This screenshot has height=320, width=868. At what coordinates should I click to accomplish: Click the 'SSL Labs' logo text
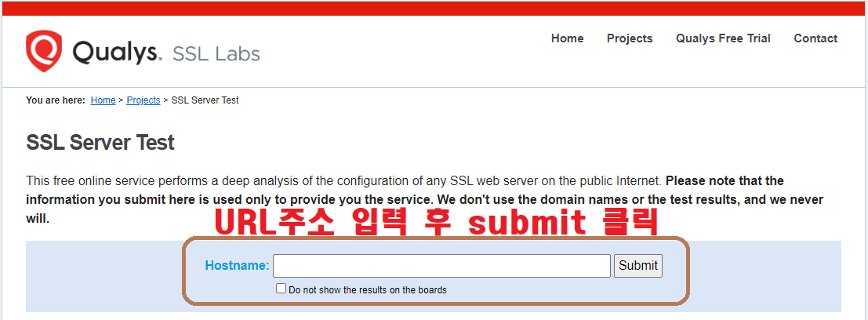coord(216,53)
